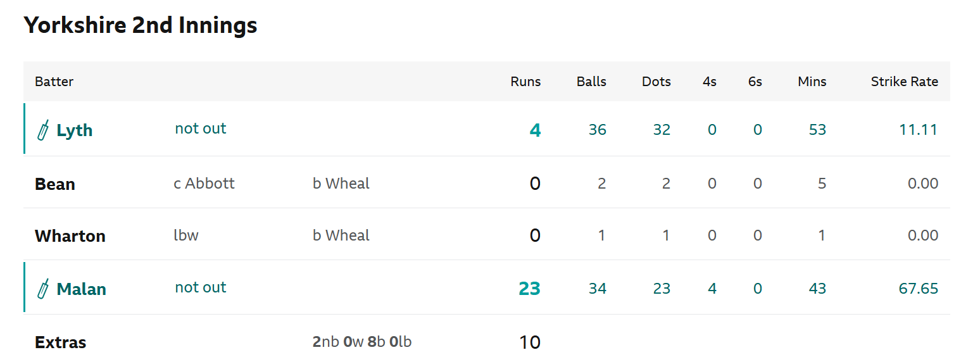
Task: Click batter name Wharton
Action: click(x=70, y=236)
